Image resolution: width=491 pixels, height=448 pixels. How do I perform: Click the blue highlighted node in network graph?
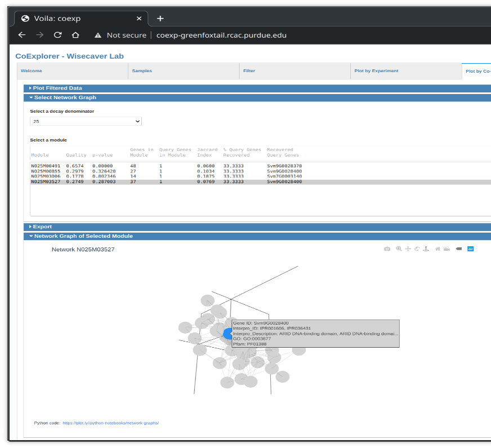[x=227, y=334]
